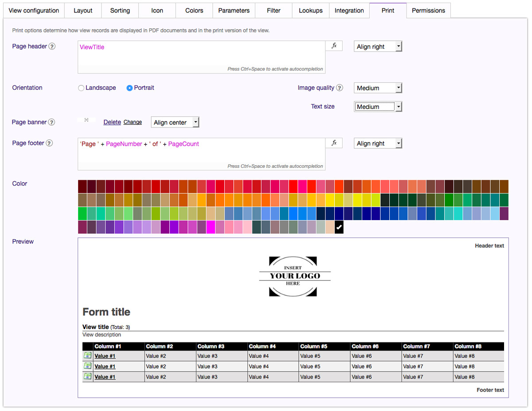Open the Page banner Align center dropdown
The height and width of the screenshot is (411, 532).
175,123
